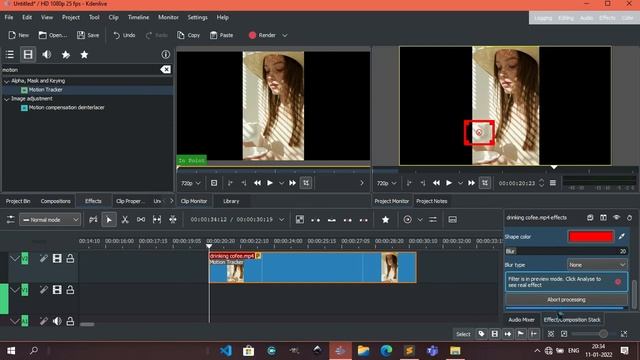
Task: Click the timeline favorite effects star
Action: 385,220
